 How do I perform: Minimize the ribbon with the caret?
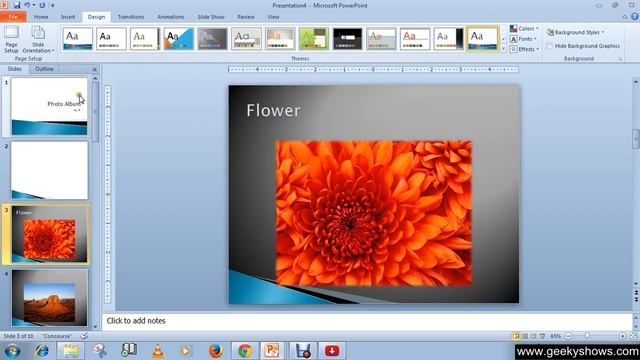(x=624, y=17)
